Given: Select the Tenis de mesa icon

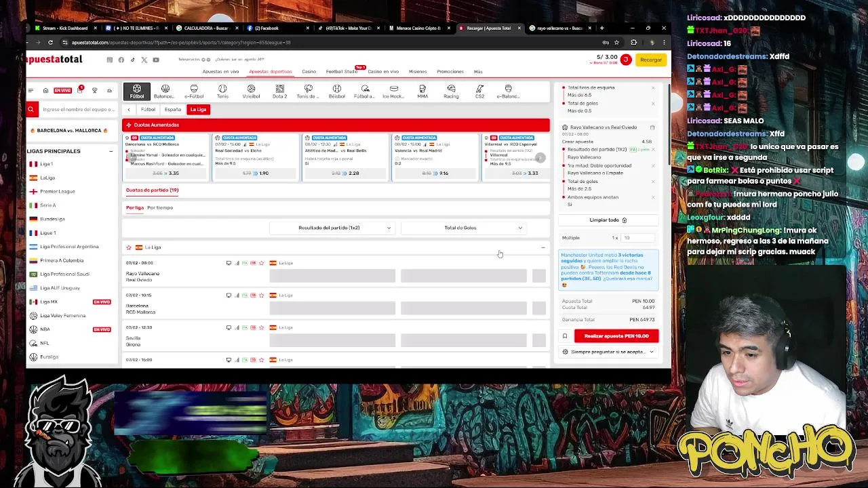Looking at the screenshot, I should point(308,91).
